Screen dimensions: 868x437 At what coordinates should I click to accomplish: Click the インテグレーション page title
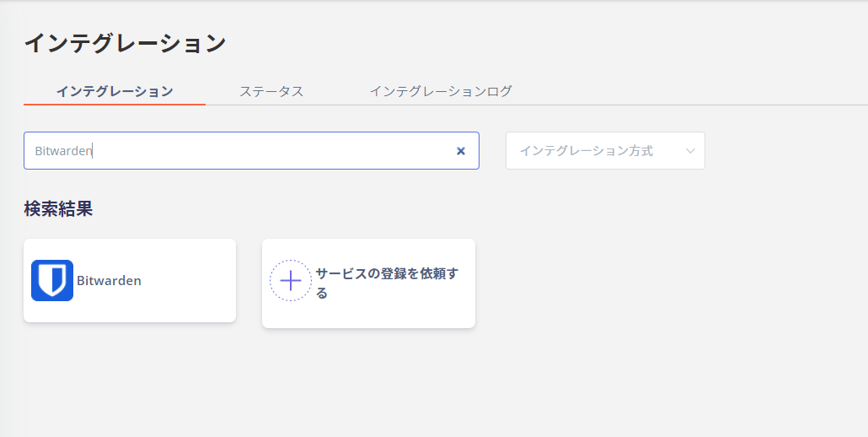pos(125,43)
